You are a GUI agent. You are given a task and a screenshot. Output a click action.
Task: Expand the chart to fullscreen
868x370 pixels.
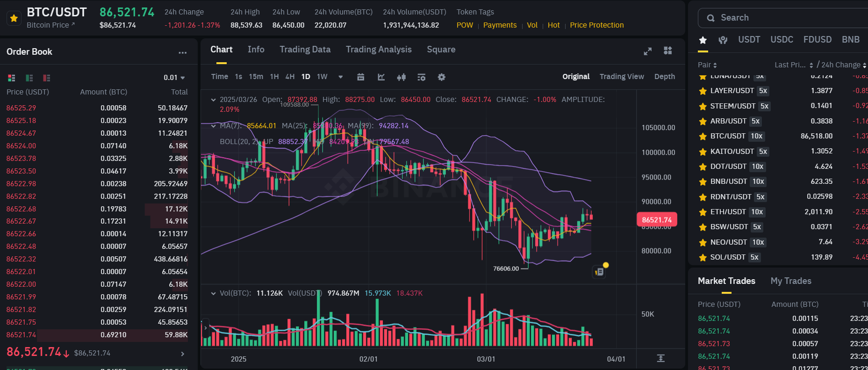coord(648,51)
